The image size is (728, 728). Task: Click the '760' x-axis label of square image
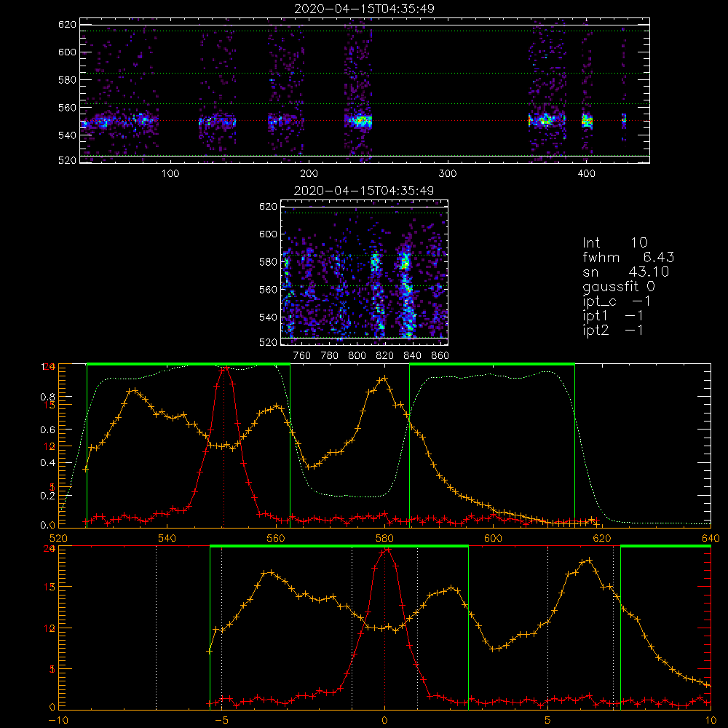pyautogui.click(x=302, y=356)
